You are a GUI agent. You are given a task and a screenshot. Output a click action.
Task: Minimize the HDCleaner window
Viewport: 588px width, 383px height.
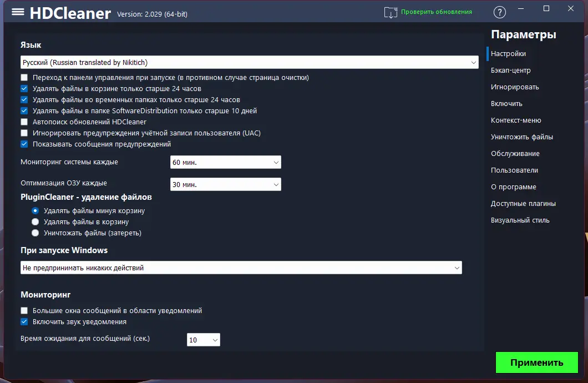[x=521, y=9]
